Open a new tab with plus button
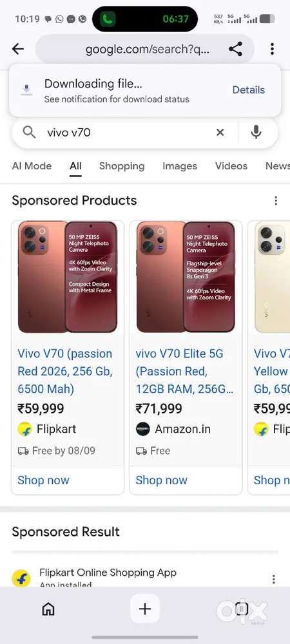The image size is (290, 644). pyautogui.click(x=145, y=609)
